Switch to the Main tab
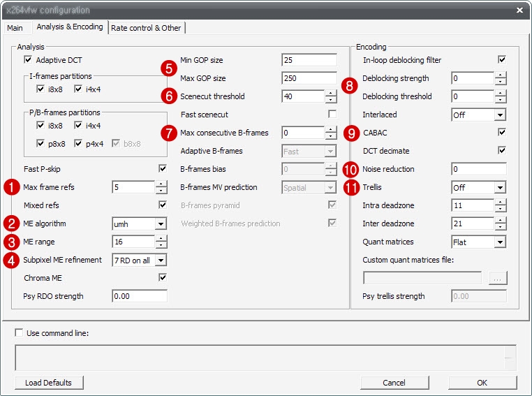 point(15,28)
